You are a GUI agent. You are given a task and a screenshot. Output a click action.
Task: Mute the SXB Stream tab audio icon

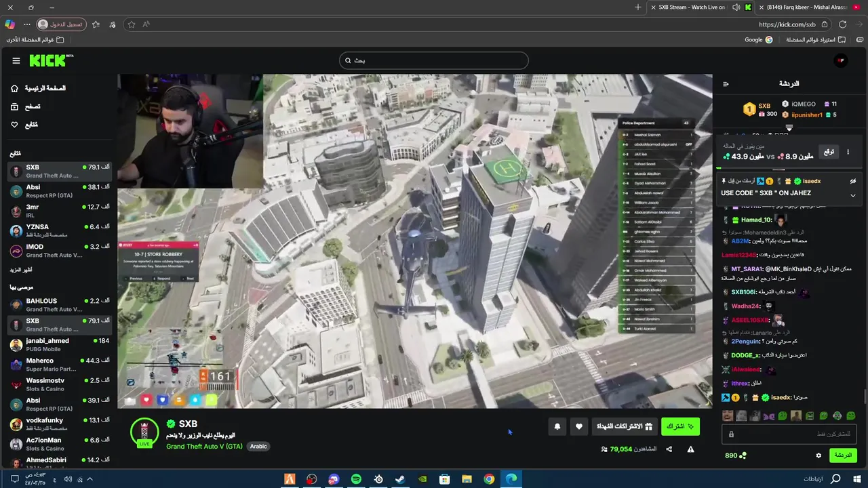pyautogui.click(x=736, y=7)
